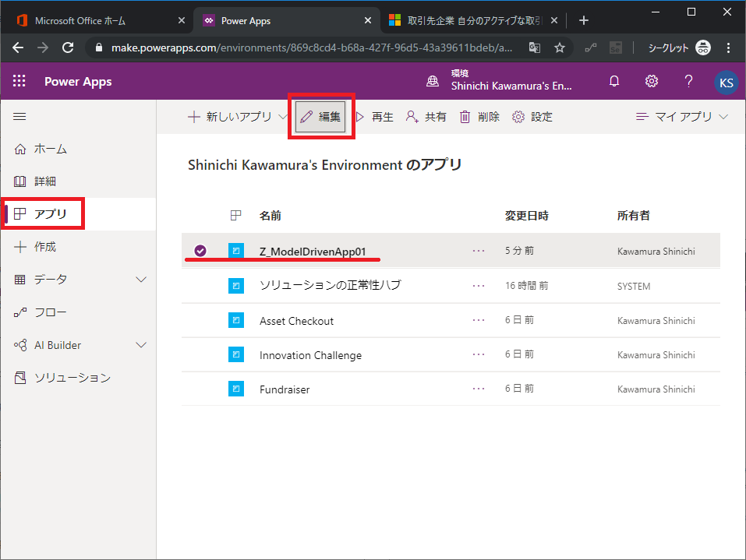This screenshot has height=560, width=746.
Task: Click the Z_ModelDrivenApp01 app type icon
Action: click(x=236, y=251)
